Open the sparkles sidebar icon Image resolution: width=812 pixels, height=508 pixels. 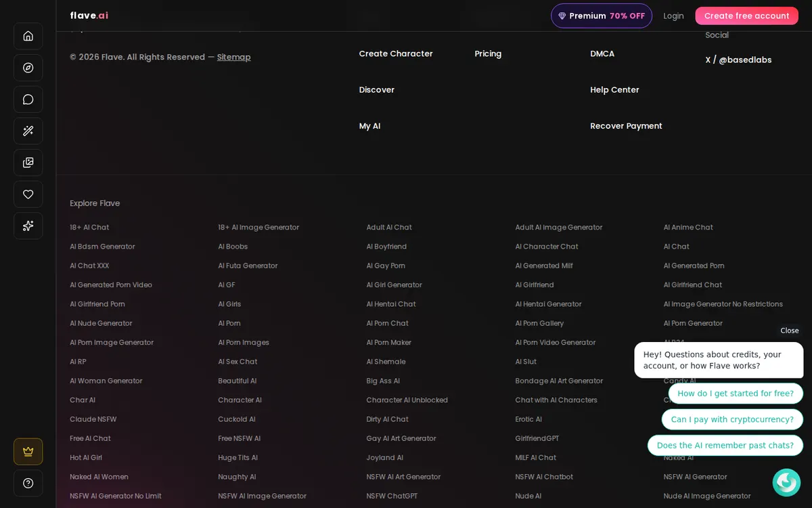click(28, 226)
